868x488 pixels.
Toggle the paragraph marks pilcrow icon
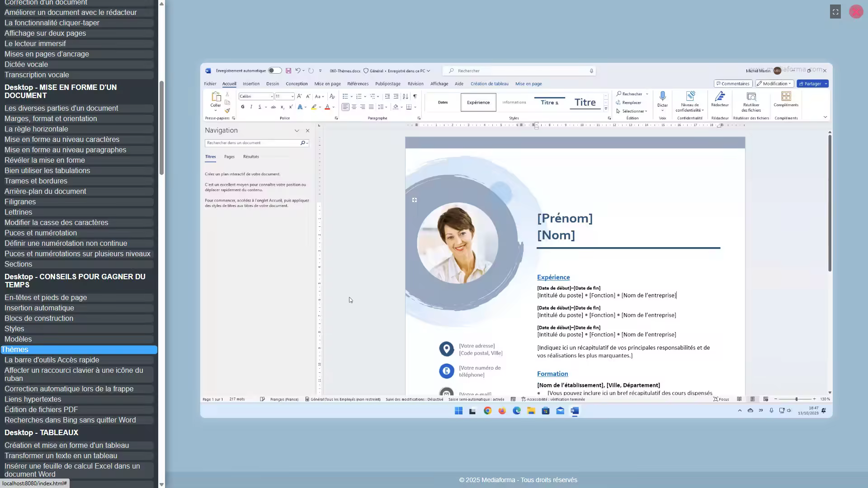[415, 96]
